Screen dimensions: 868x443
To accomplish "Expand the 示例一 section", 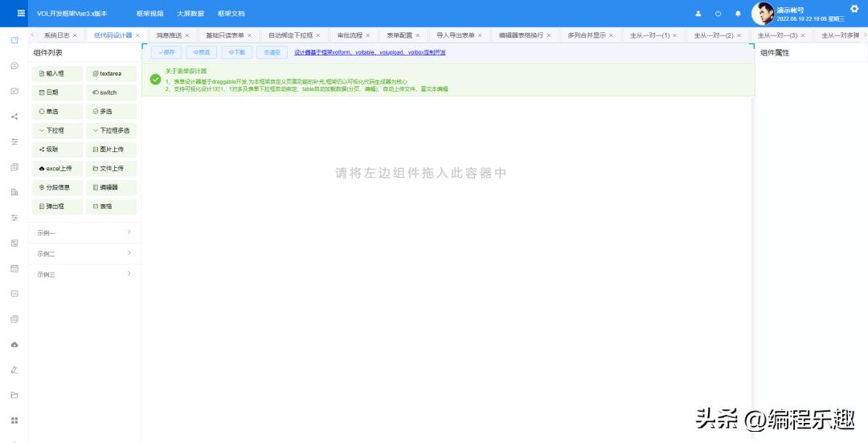I will 84,233.
